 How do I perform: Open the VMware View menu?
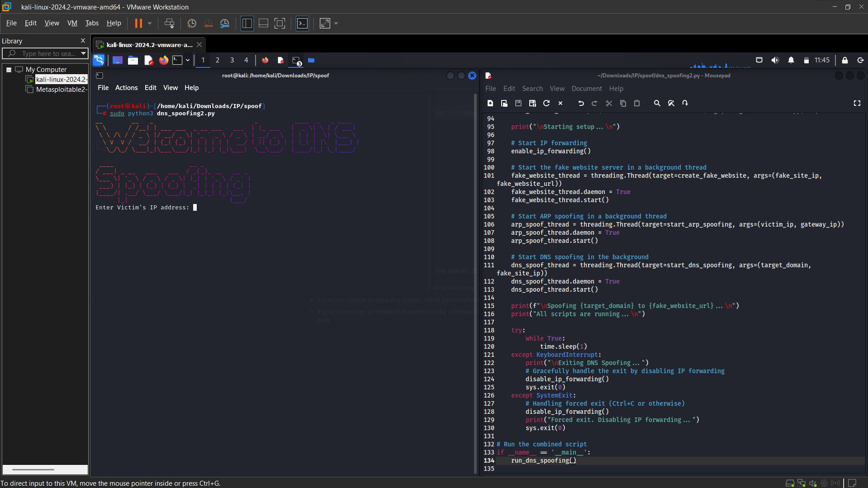[52, 23]
